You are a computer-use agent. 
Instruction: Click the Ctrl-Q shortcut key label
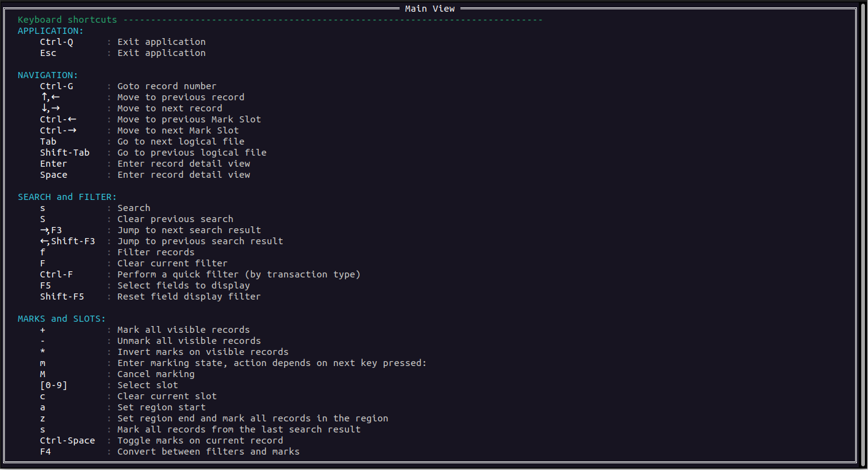57,42
